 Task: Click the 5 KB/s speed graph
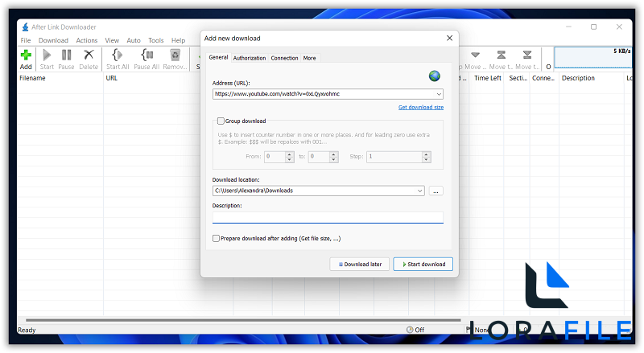coord(593,57)
